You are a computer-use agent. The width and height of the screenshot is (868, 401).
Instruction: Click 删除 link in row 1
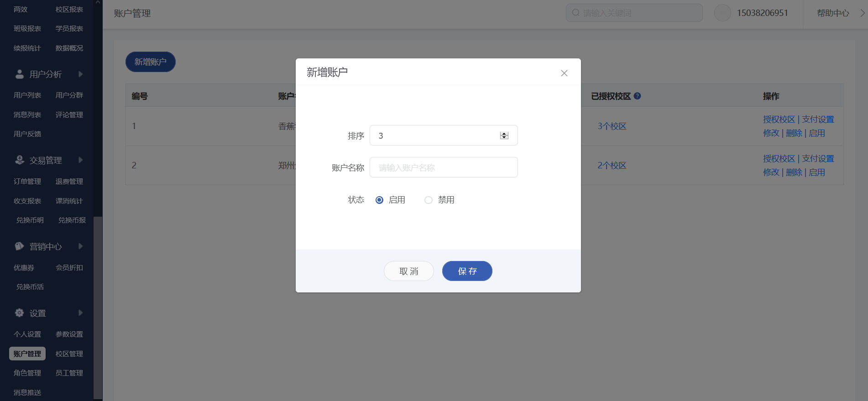[x=794, y=133]
